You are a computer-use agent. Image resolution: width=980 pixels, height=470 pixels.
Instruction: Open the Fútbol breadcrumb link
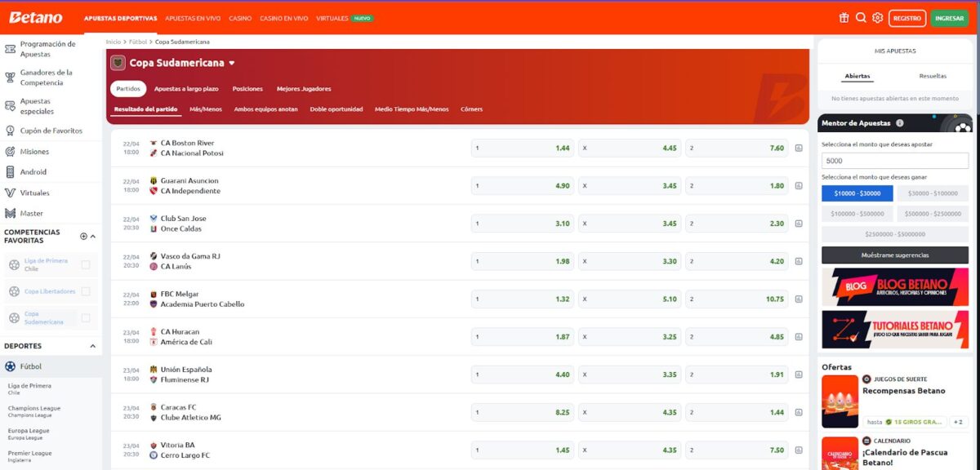pyautogui.click(x=138, y=42)
